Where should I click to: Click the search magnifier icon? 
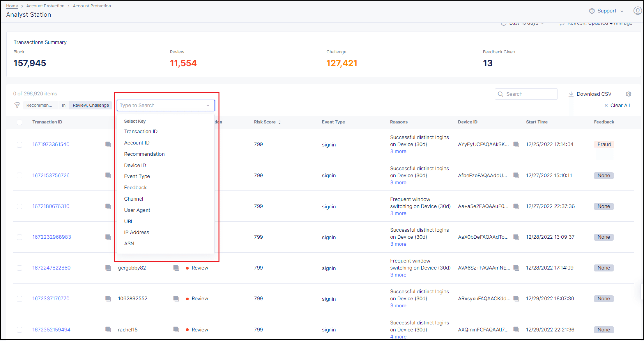[501, 94]
